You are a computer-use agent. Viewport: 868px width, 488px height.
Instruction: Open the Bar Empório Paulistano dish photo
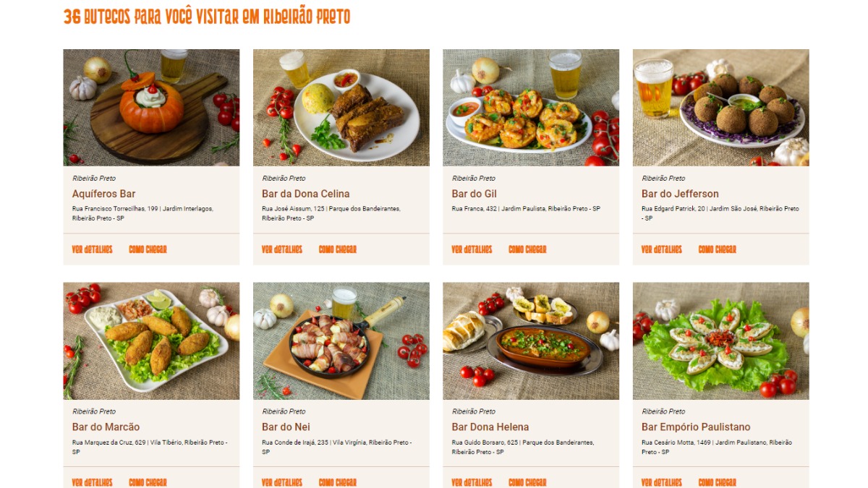[x=721, y=341]
